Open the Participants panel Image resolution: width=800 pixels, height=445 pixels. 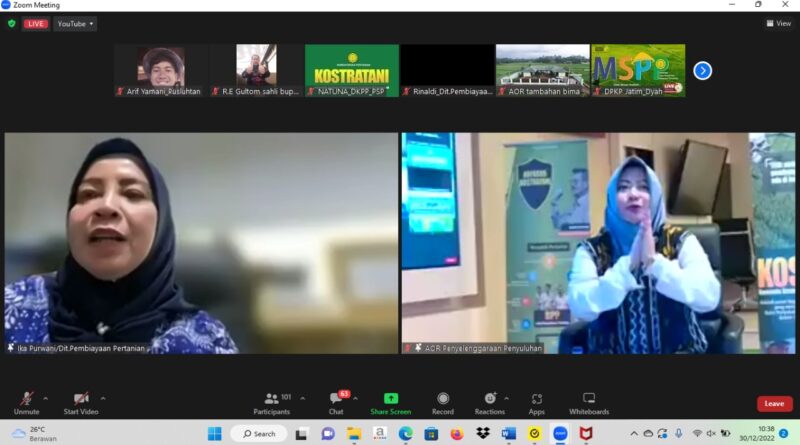point(271,399)
